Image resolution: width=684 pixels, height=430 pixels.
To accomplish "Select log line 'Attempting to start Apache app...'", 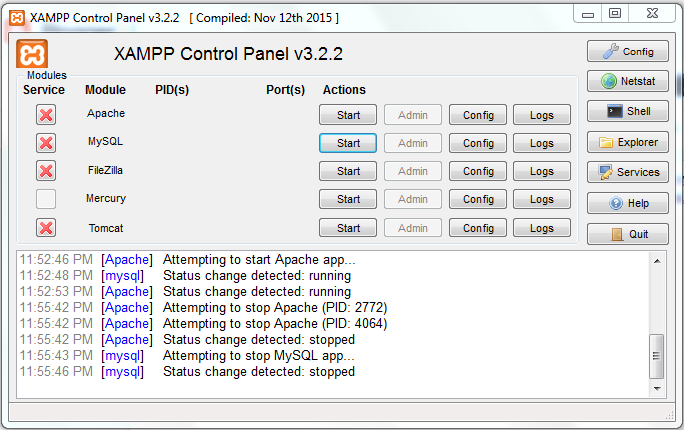I will (188, 259).
